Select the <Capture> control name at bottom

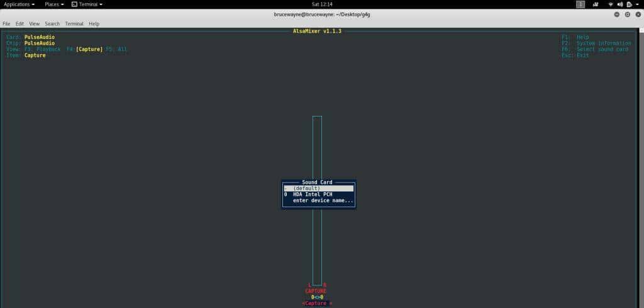317,304
